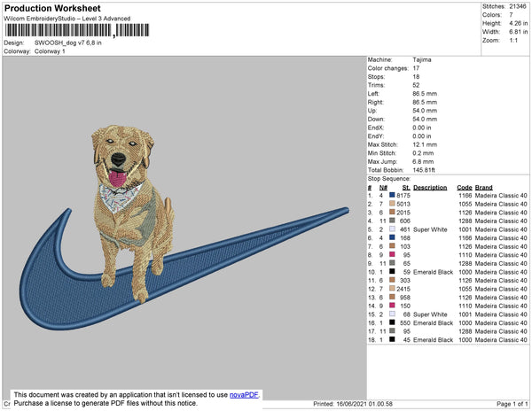Click the width value 6.81 in
This screenshot has height=411, width=532.
coord(518,32)
